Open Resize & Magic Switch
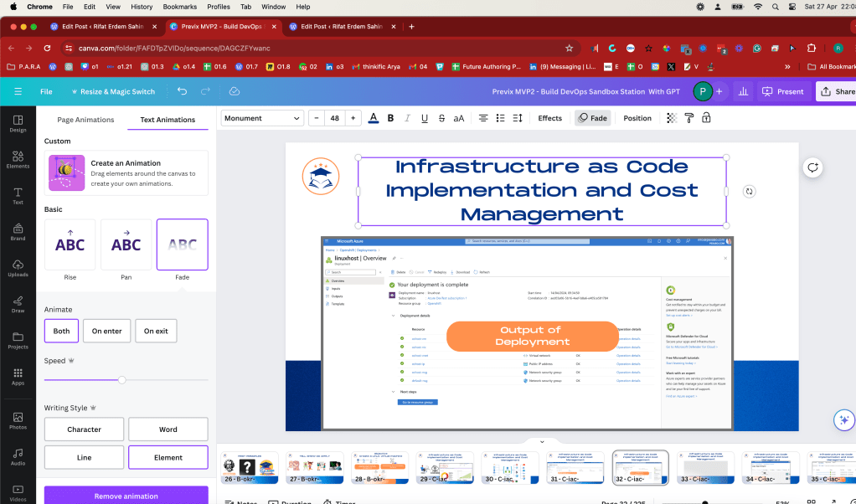The image size is (856, 504). click(x=113, y=91)
